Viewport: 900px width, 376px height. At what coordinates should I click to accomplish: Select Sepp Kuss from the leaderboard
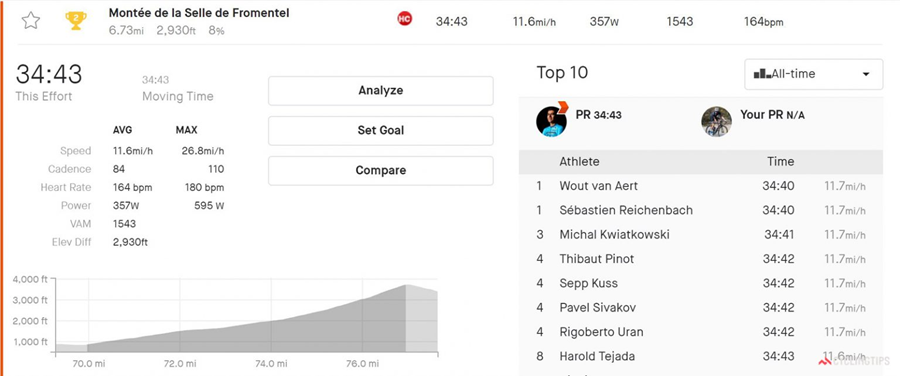pyautogui.click(x=700, y=283)
